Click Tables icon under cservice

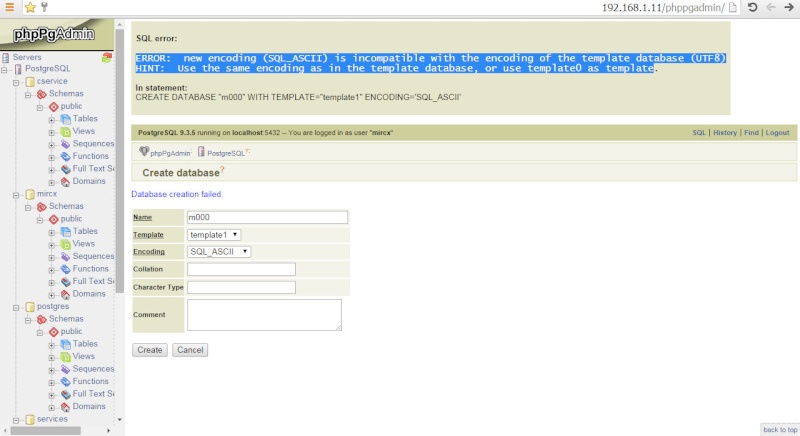65,119
